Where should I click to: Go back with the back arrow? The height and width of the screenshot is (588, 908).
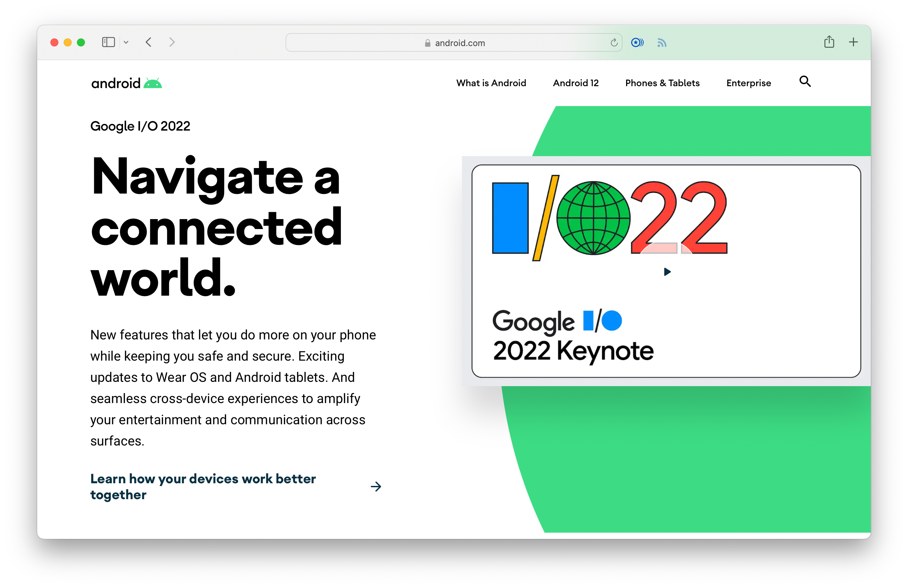tap(149, 42)
